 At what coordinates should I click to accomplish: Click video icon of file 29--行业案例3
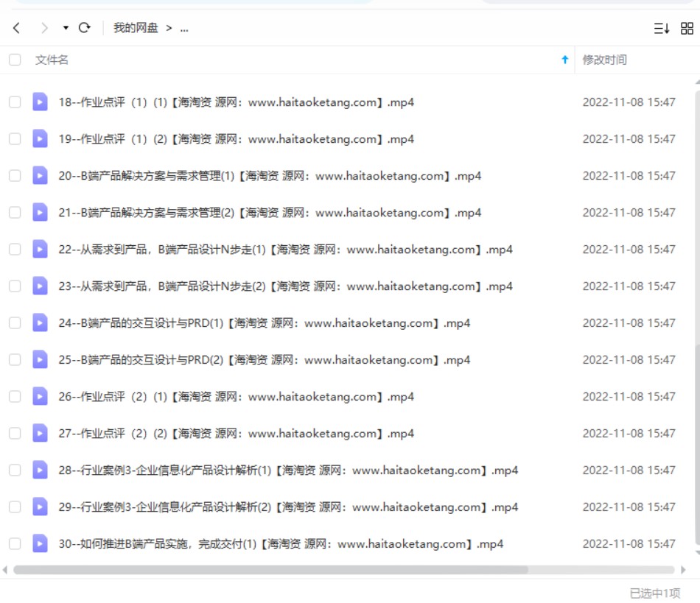[x=40, y=507]
